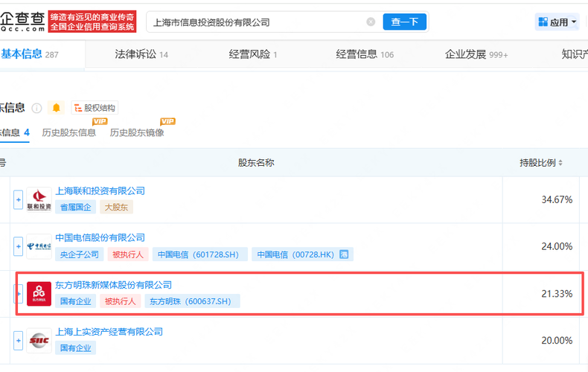Switch to 经营信息 tab
The image size is (588, 372).
pyautogui.click(x=365, y=54)
